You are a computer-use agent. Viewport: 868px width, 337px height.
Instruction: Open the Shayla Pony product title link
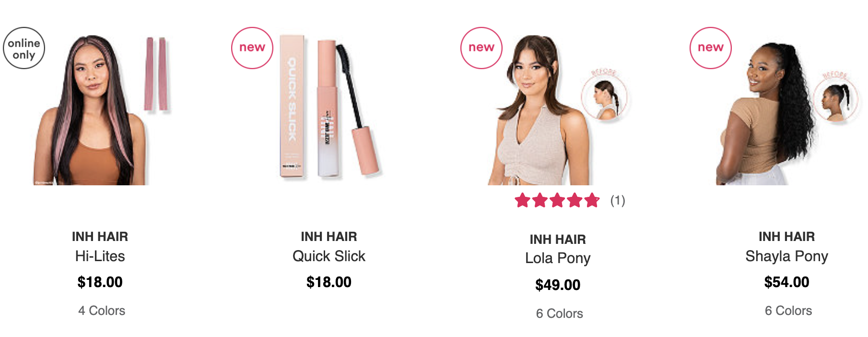point(786,256)
